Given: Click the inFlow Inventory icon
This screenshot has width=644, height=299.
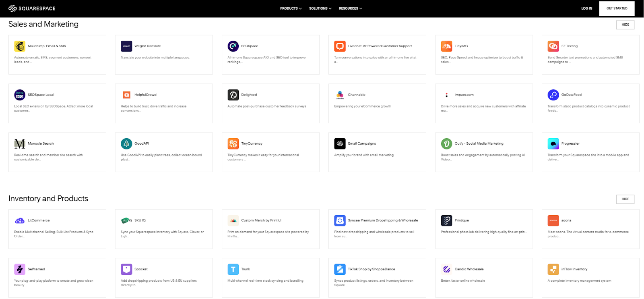Looking at the screenshot, I should pyautogui.click(x=553, y=270).
